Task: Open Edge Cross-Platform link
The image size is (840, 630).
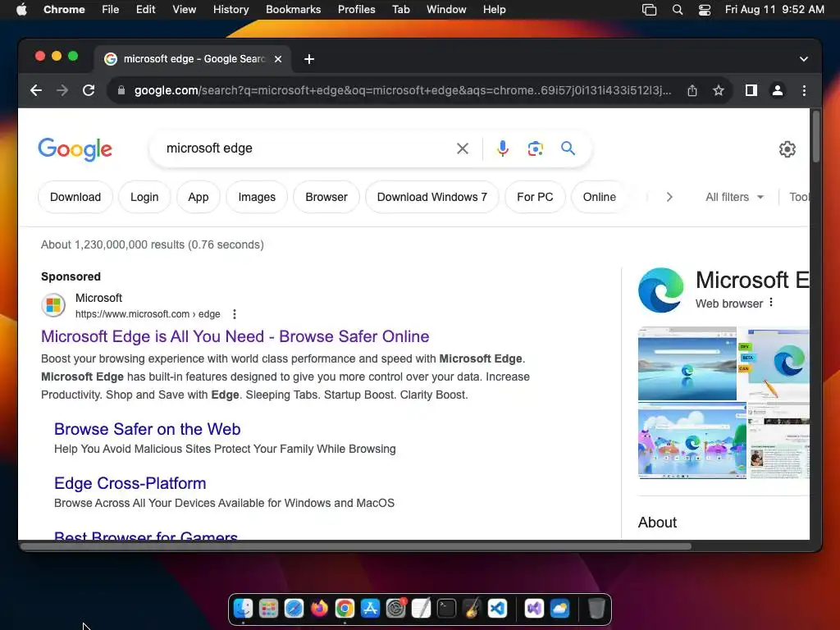Action: tap(130, 483)
